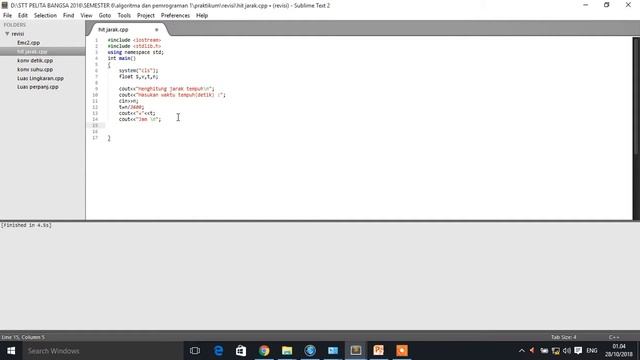The image size is (640, 360).
Task: Open the orange recorder app on taskbar
Action: point(402,351)
